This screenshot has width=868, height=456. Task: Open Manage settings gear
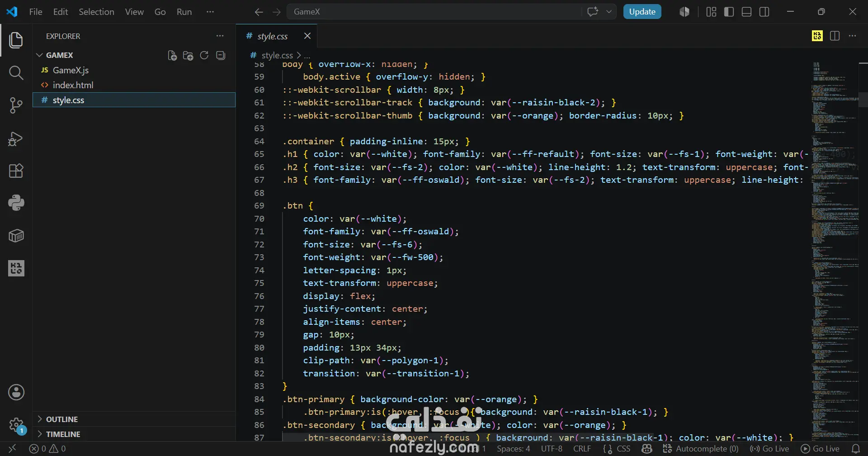tap(16, 425)
